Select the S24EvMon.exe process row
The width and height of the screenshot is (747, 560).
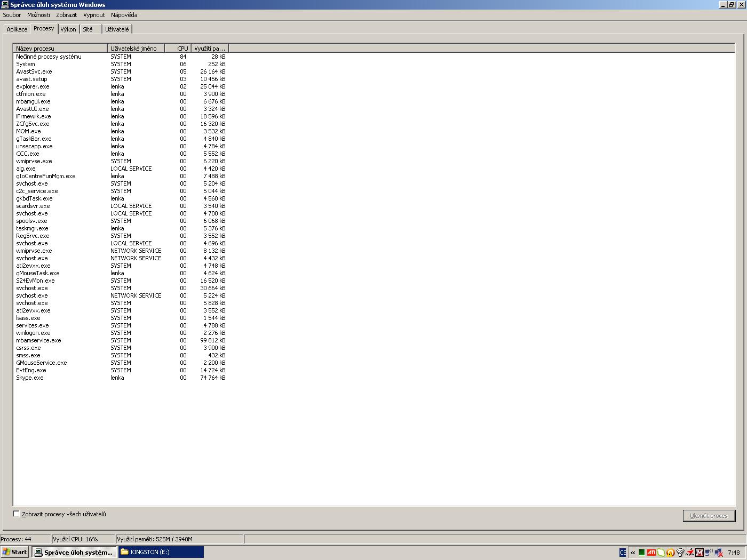pos(121,281)
